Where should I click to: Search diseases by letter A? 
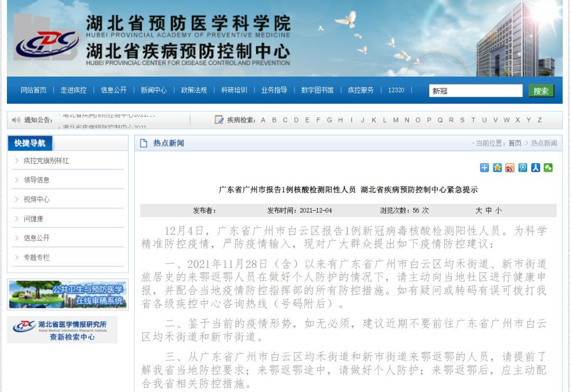coord(263,120)
